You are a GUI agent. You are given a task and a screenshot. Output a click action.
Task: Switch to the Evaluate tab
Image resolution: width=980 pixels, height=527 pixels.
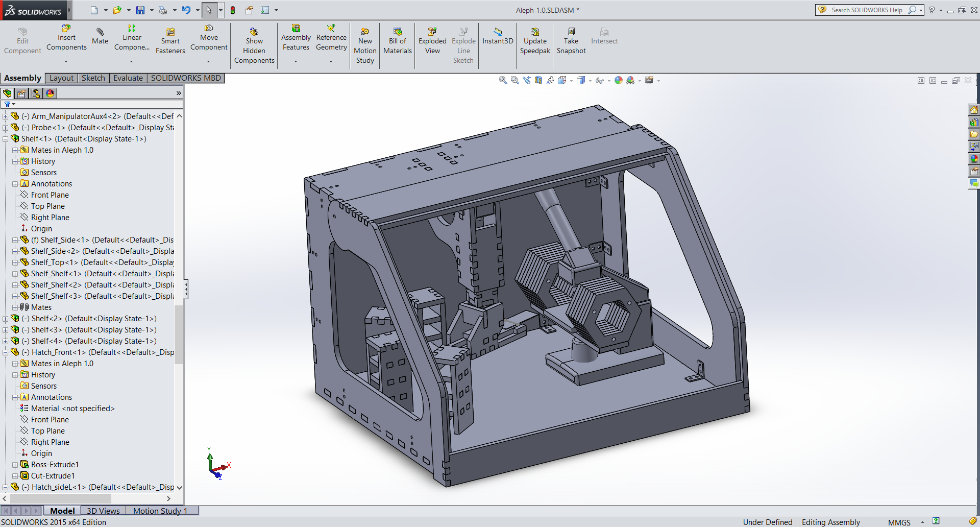pos(128,78)
